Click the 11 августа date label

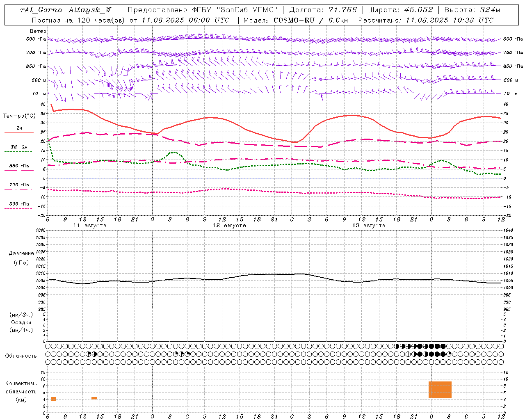(x=90, y=226)
